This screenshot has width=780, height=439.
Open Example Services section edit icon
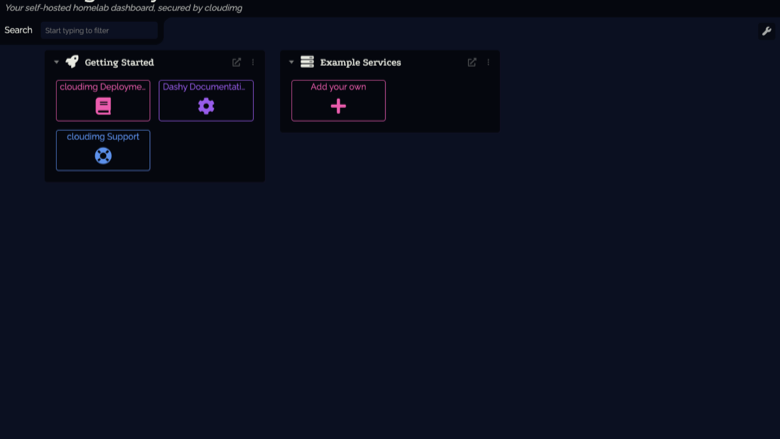pyautogui.click(x=472, y=62)
